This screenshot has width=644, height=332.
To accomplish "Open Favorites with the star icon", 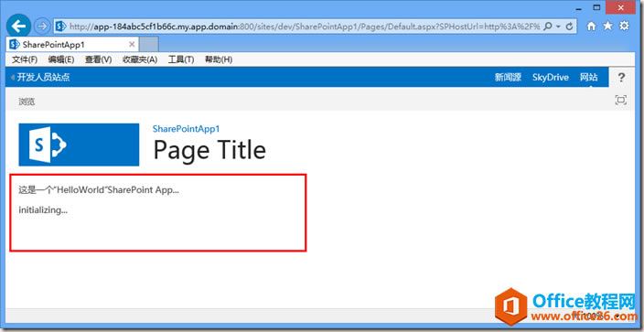I will point(607,27).
